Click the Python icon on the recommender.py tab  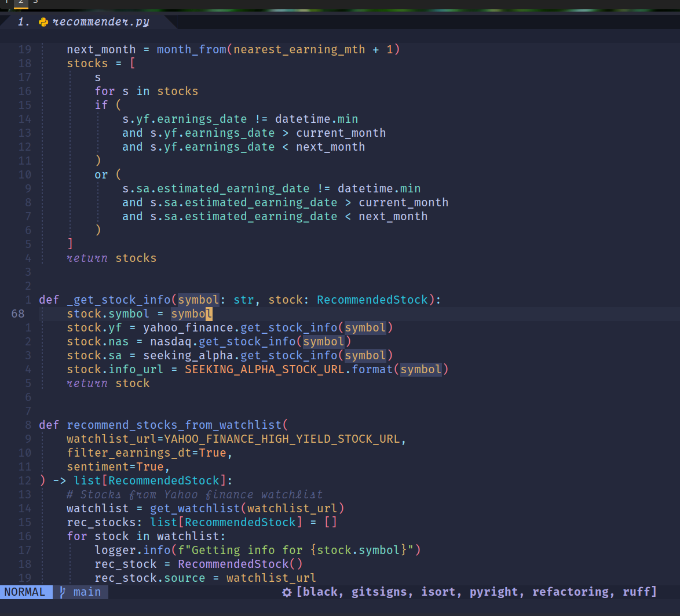43,21
